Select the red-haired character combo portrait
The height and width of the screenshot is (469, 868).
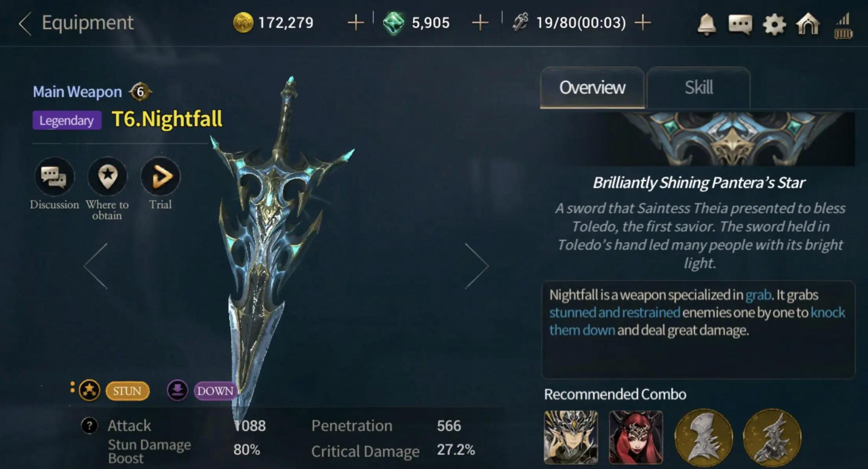pyautogui.click(x=636, y=437)
